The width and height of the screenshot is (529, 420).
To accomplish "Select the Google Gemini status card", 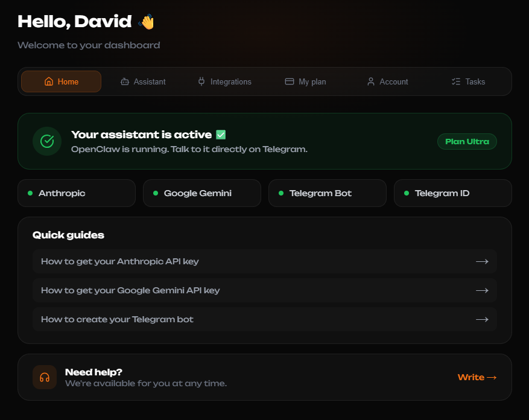I will click(202, 193).
